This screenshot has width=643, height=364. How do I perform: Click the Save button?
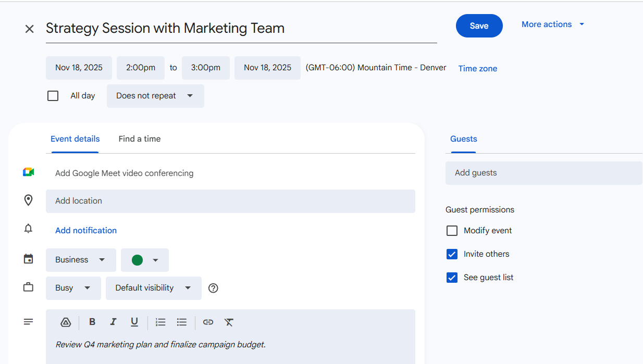(x=479, y=26)
